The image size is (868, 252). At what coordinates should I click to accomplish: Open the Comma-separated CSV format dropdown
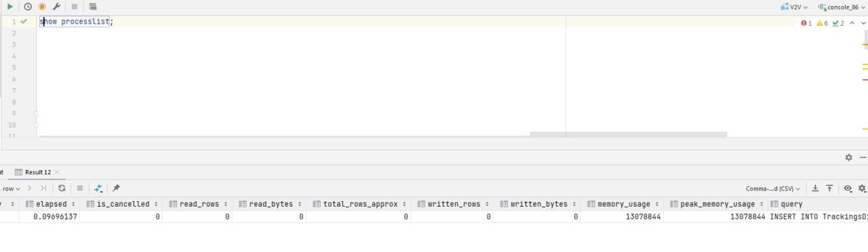[773, 188]
